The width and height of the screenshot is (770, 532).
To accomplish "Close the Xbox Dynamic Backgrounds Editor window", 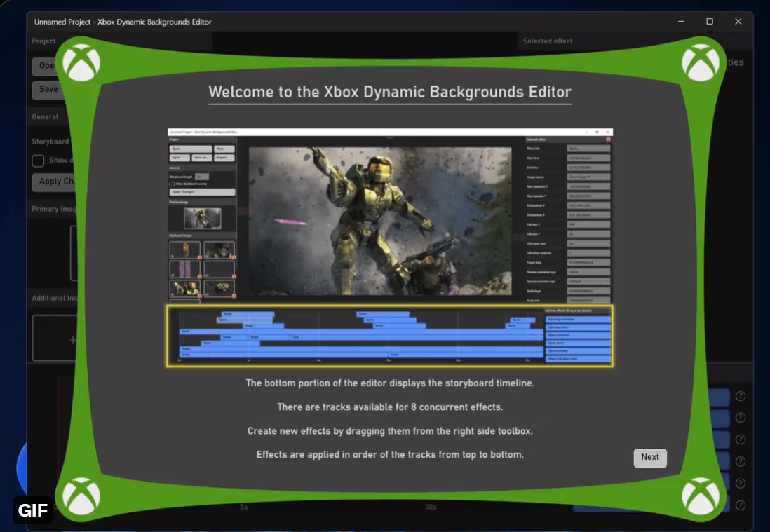I will coord(738,22).
